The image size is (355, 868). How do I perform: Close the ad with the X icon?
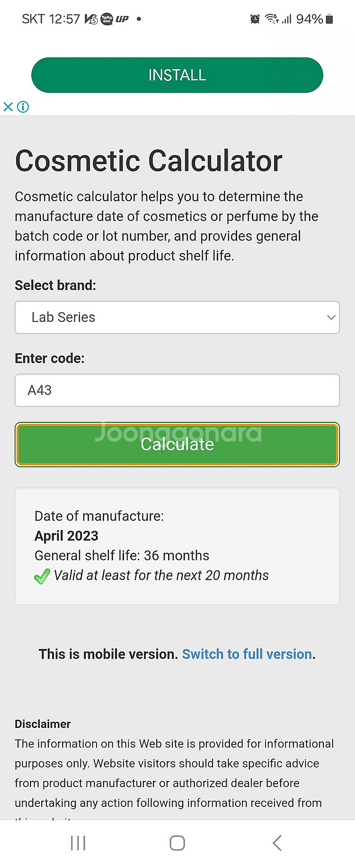pos(8,106)
